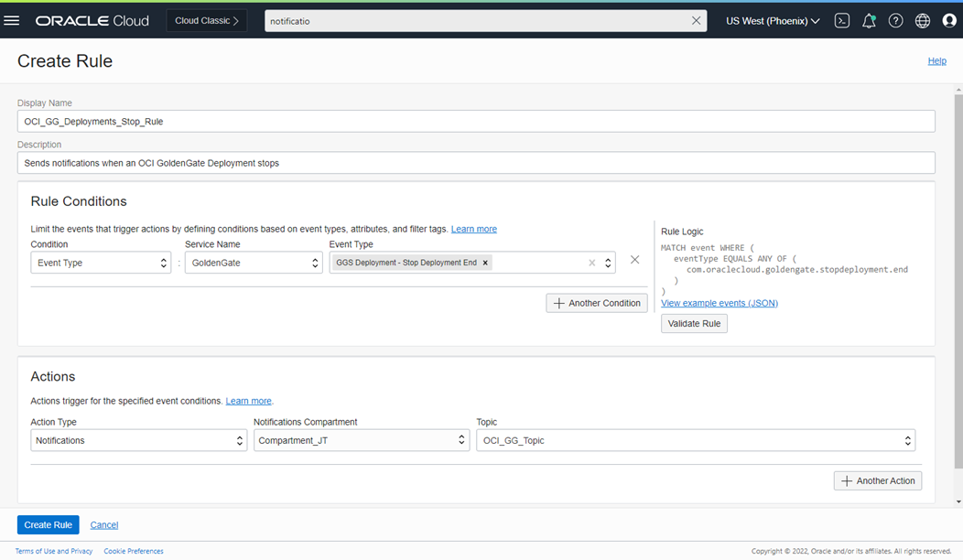This screenshot has height=560, width=963.
Task: Open the language globe menu
Action: pos(923,20)
